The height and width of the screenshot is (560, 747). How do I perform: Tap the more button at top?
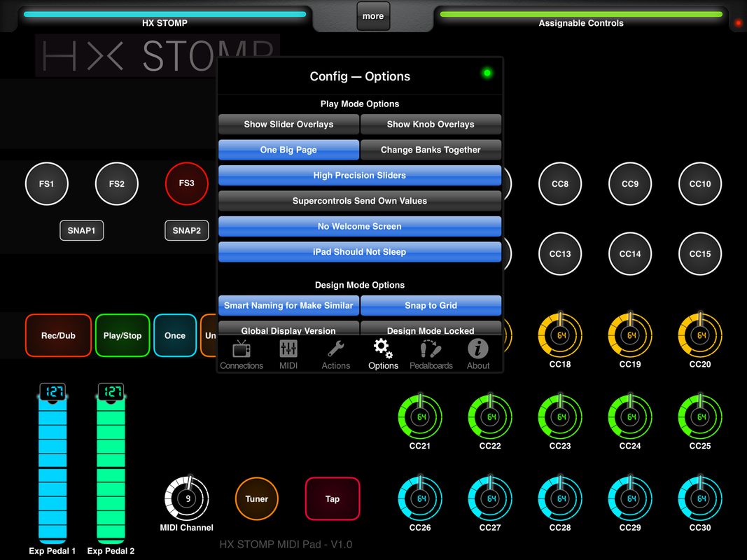(373, 16)
